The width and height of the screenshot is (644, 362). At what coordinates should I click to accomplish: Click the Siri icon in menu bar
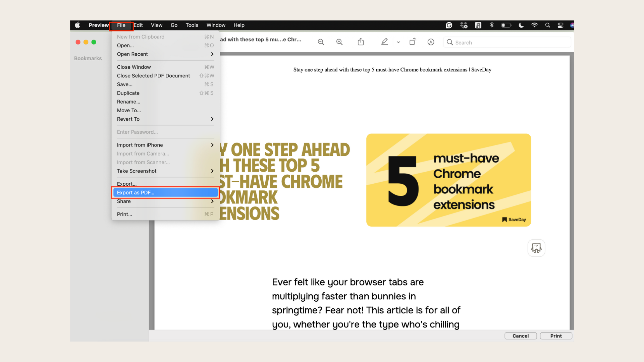572,25
